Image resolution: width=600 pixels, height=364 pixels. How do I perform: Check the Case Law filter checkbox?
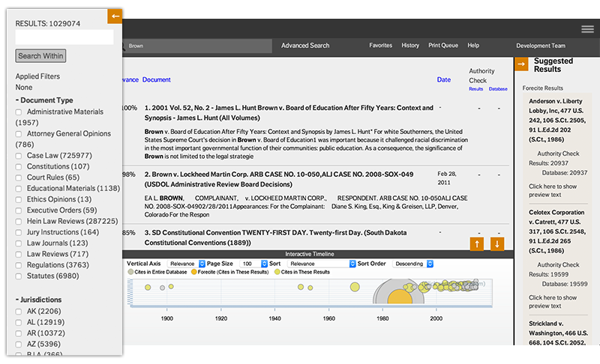(x=20, y=155)
